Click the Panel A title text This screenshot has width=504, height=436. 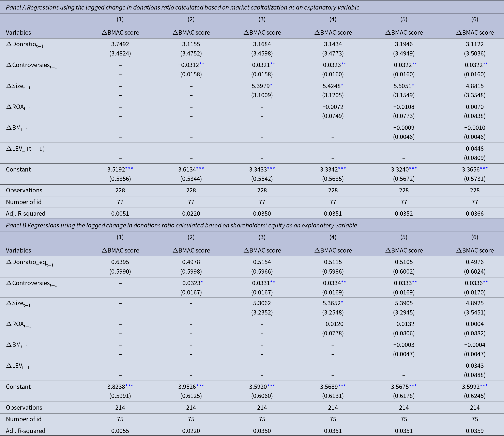[182, 7]
